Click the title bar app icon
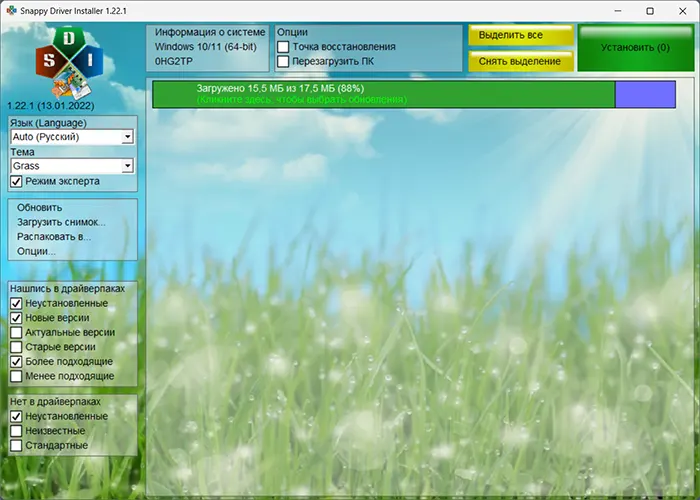The image size is (700, 500). coord(12,10)
